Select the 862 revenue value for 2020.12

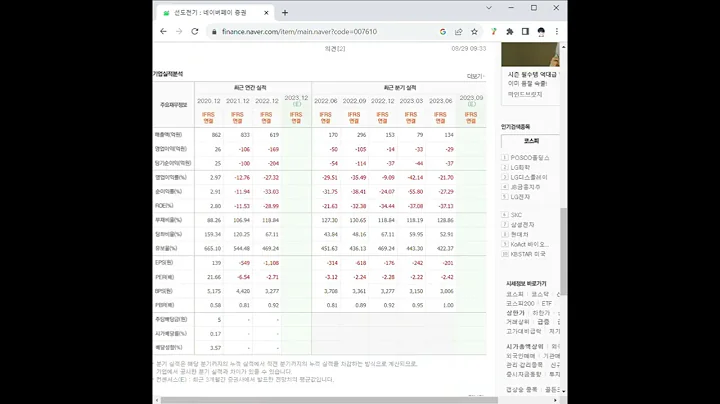[216, 135]
